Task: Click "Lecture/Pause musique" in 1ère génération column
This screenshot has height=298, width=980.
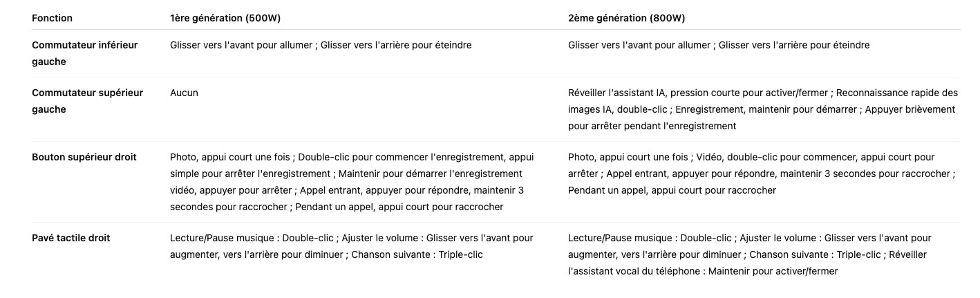Action: (x=220, y=238)
